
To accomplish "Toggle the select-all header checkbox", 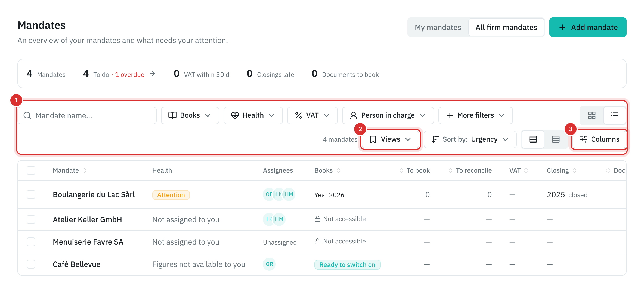I will click(31, 170).
